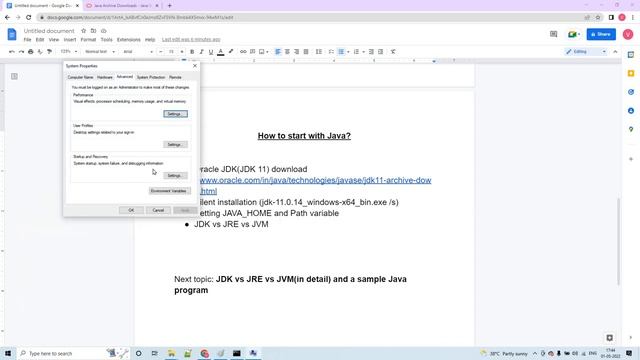Image resolution: width=640 pixels, height=360 pixels.
Task: Click the font size input field
Action: (171, 52)
